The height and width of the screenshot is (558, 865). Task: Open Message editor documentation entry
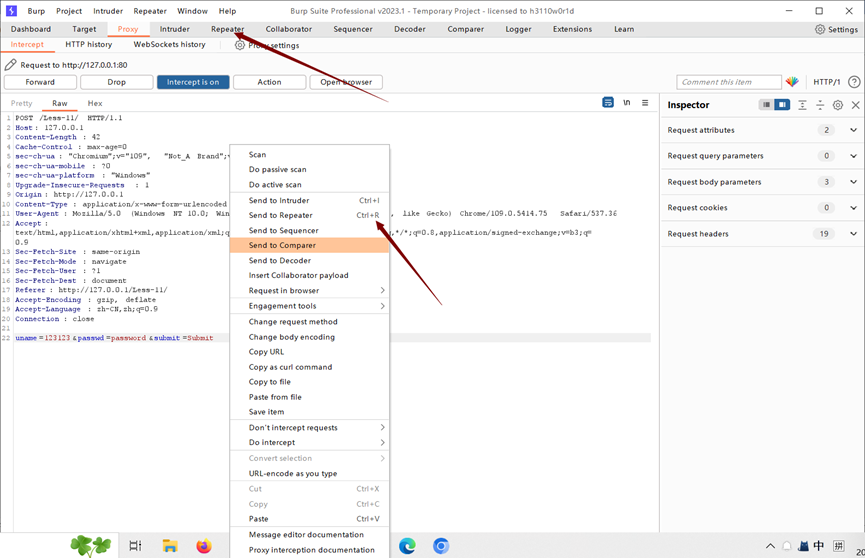309,535
